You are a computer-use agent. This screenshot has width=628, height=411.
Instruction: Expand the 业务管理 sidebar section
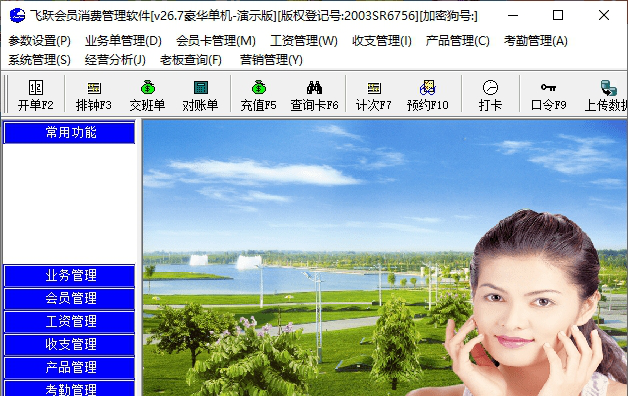pos(69,276)
